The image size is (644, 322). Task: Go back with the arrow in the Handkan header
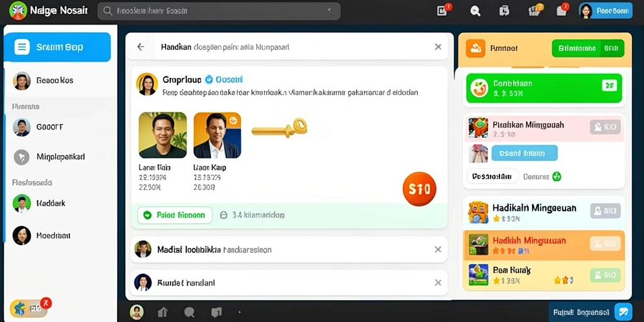pos(140,47)
